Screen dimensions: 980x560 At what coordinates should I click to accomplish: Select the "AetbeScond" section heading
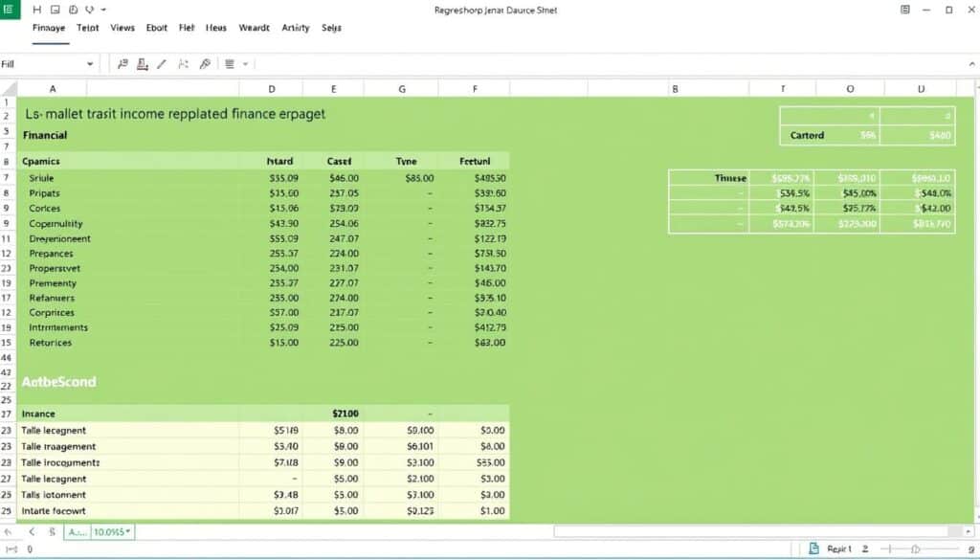pos(58,382)
